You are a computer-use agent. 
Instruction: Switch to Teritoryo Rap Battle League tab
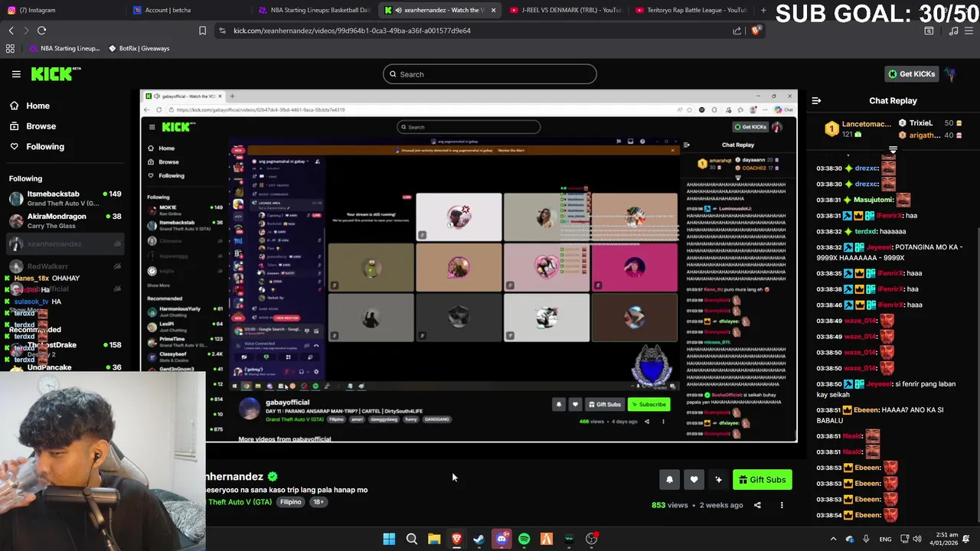tap(692, 10)
